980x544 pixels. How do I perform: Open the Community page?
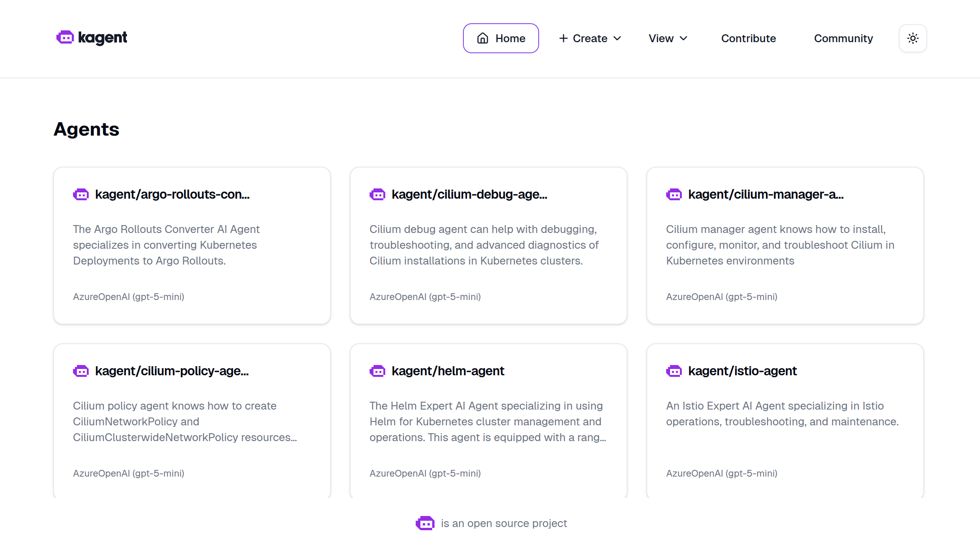point(843,38)
